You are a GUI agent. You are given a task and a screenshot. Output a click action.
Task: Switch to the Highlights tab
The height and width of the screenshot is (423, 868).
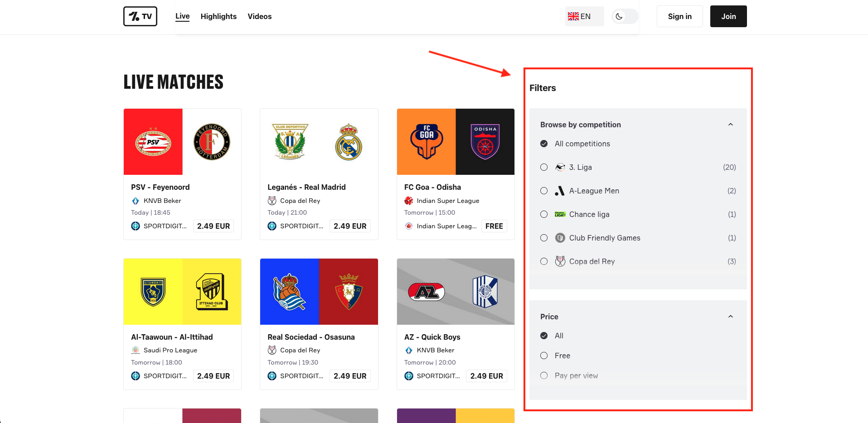(218, 16)
